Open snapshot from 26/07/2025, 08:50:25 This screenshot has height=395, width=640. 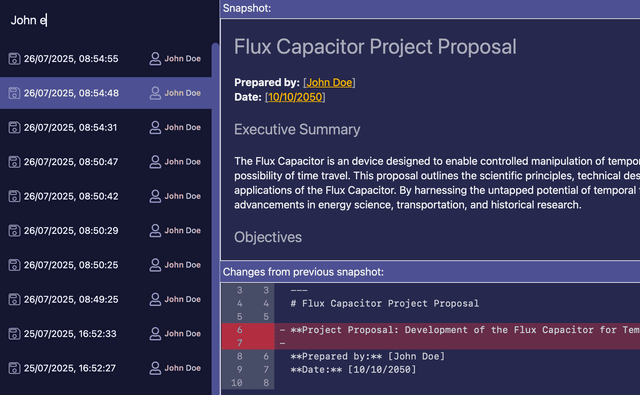tap(106, 265)
